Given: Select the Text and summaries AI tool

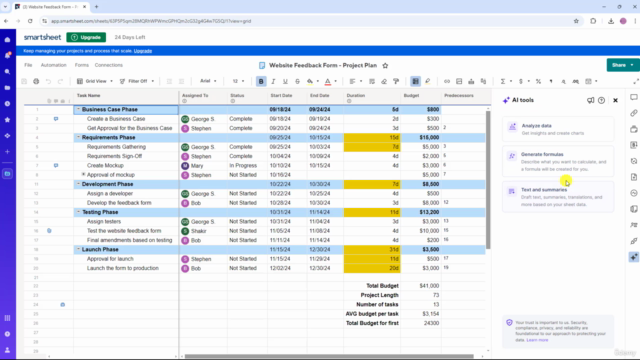Looking at the screenshot, I should 558,197.
